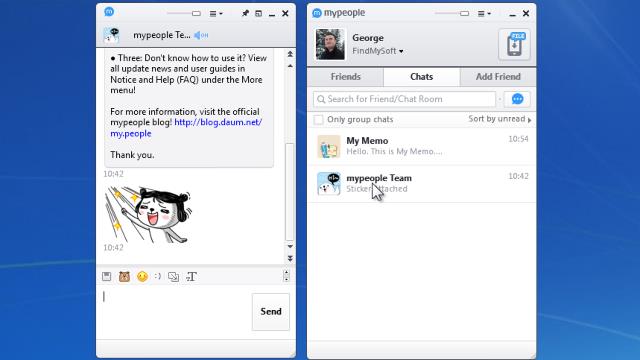Click the chat scrollbar thumb
The image size is (640, 360).
click(289, 191)
